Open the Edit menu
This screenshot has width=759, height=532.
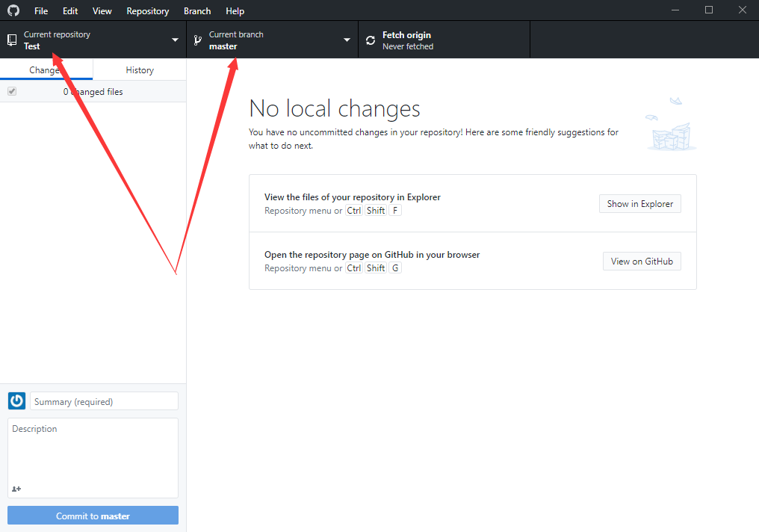pos(70,10)
